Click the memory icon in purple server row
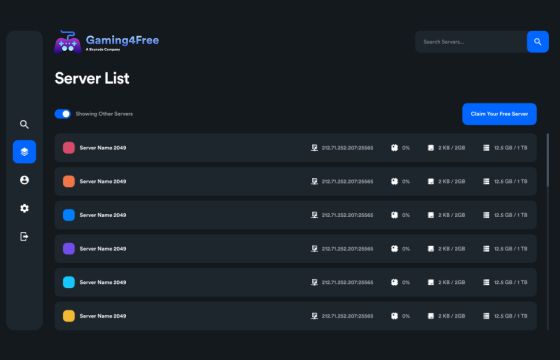 tap(431, 249)
